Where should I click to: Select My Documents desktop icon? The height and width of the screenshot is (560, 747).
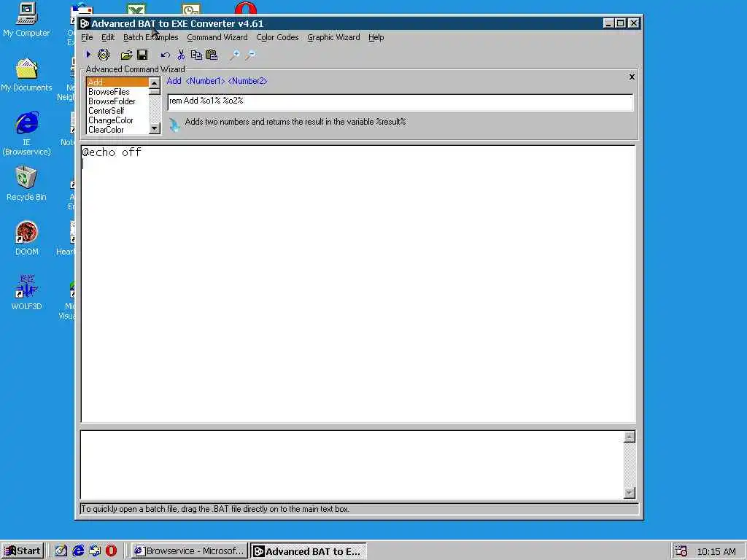[26, 75]
